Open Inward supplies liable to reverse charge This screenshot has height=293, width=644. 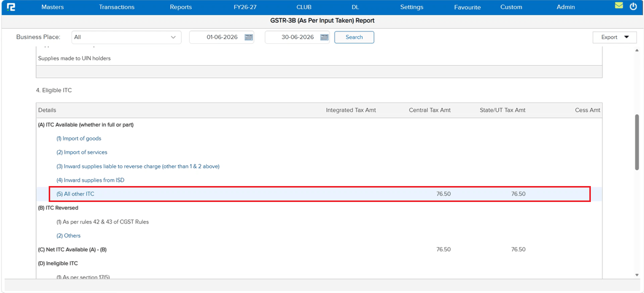click(138, 167)
